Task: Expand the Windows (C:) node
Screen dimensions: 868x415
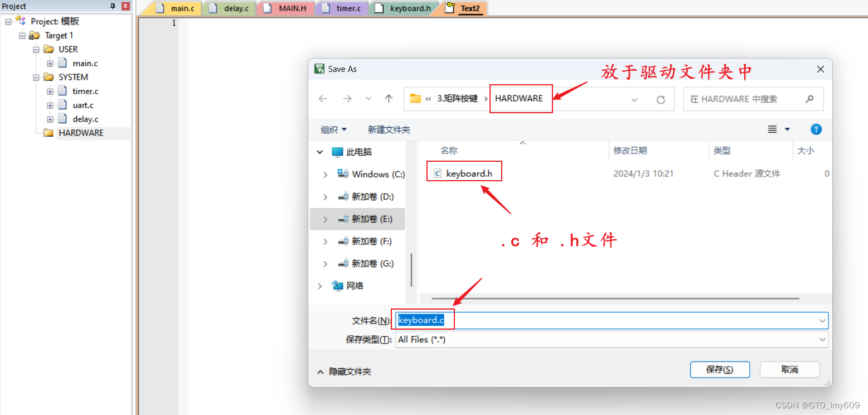Action: tap(325, 174)
